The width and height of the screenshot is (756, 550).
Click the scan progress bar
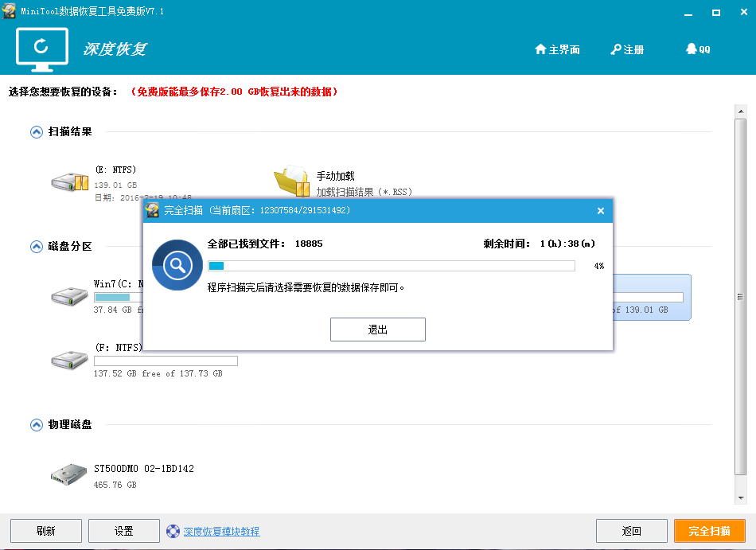coord(391,266)
